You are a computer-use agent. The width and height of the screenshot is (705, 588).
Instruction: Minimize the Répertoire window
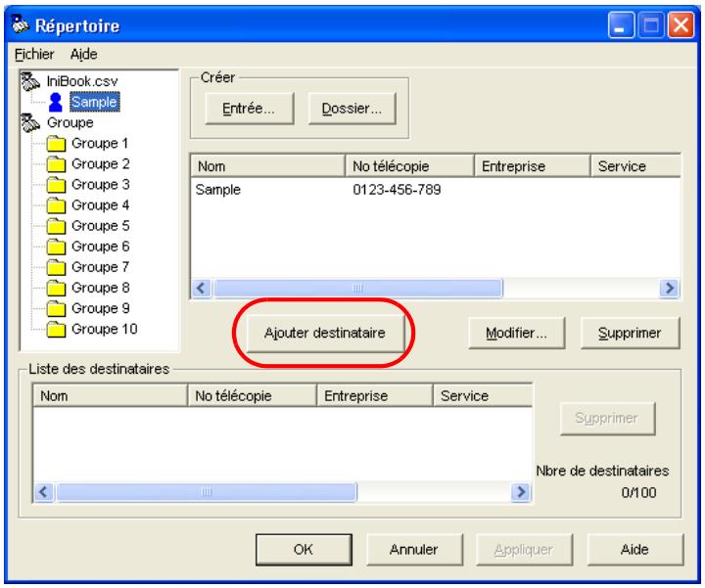(x=621, y=24)
